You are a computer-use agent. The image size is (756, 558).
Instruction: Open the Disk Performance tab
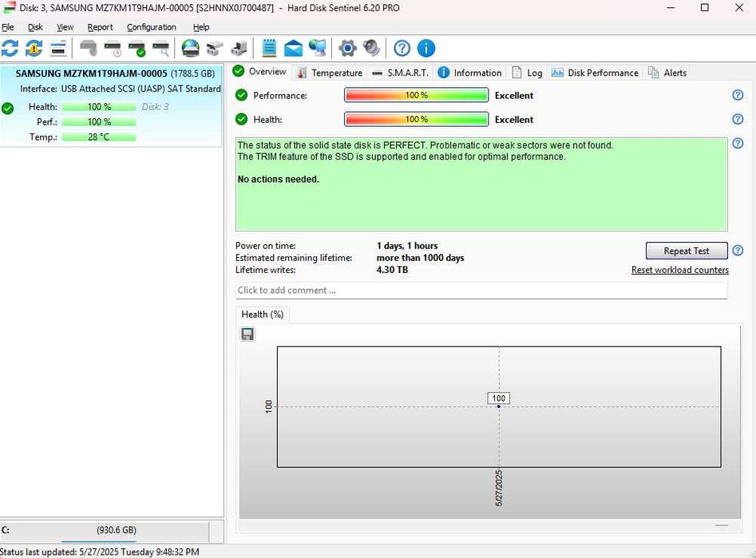click(596, 73)
